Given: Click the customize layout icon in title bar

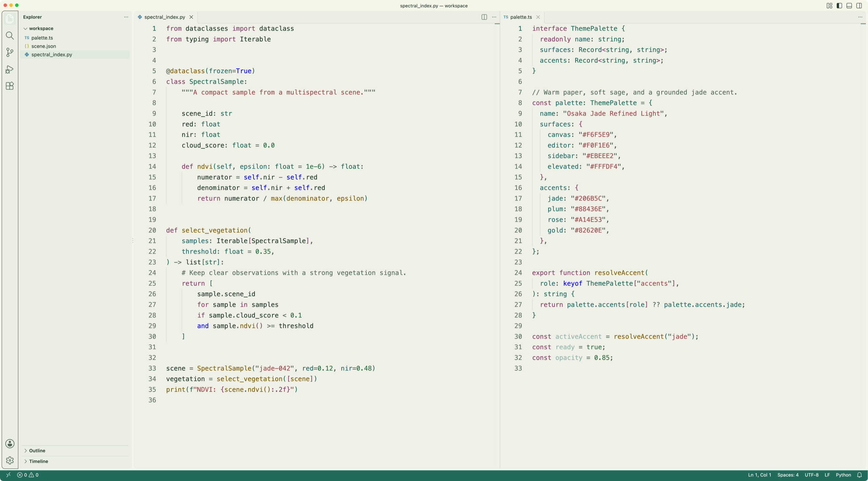Looking at the screenshot, I should point(829,6).
